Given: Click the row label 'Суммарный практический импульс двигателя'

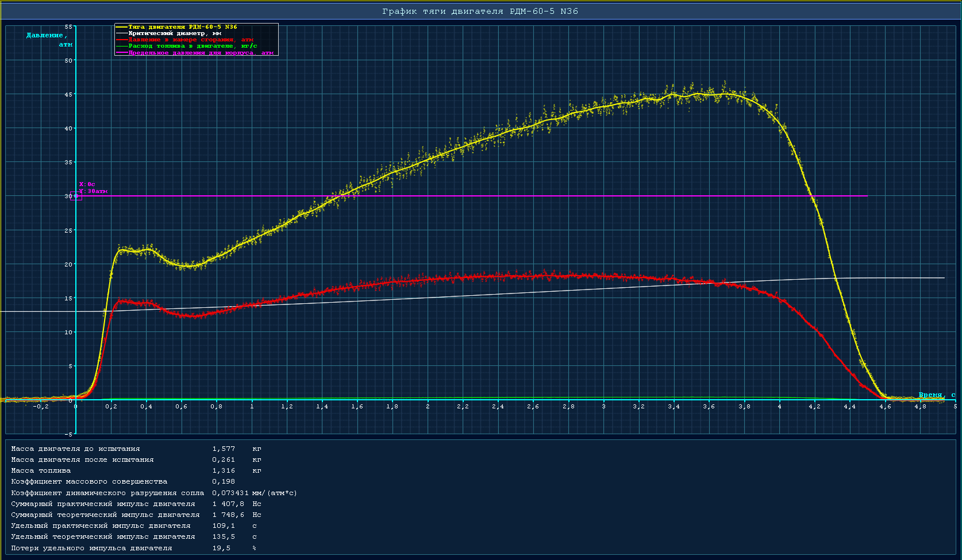Looking at the screenshot, I should [103, 504].
